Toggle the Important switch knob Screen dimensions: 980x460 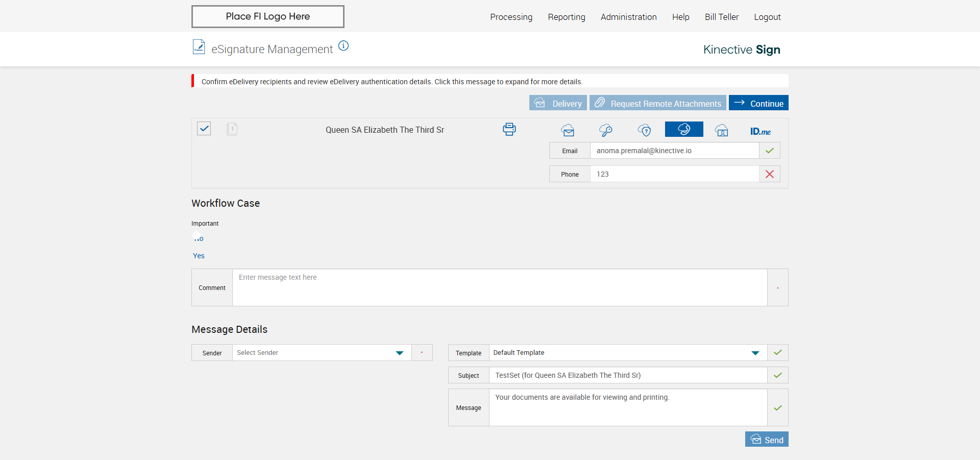click(x=198, y=237)
